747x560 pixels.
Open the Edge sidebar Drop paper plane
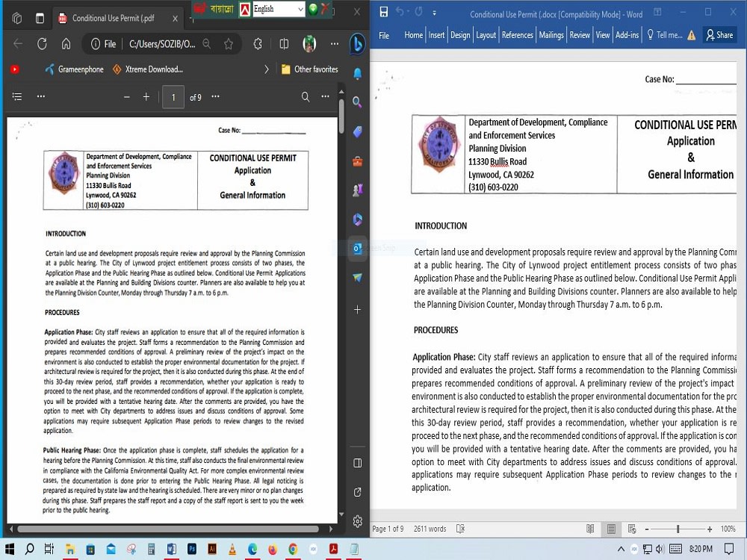pyautogui.click(x=357, y=278)
